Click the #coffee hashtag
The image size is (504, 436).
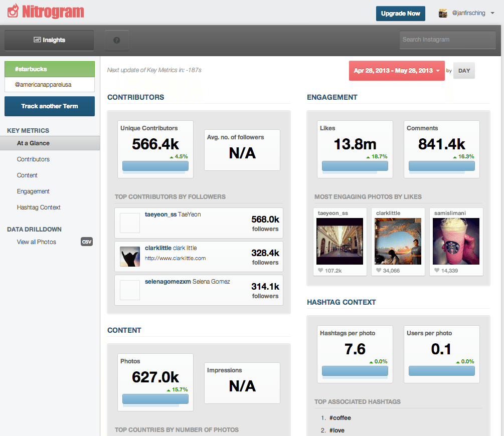click(x=340, y=417)
